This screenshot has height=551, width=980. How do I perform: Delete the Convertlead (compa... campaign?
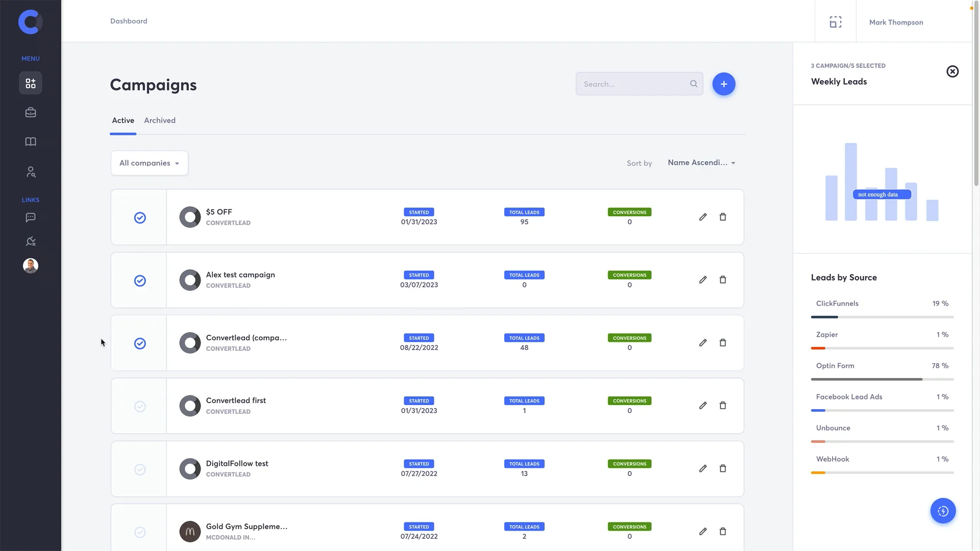(x=723, y=343)
